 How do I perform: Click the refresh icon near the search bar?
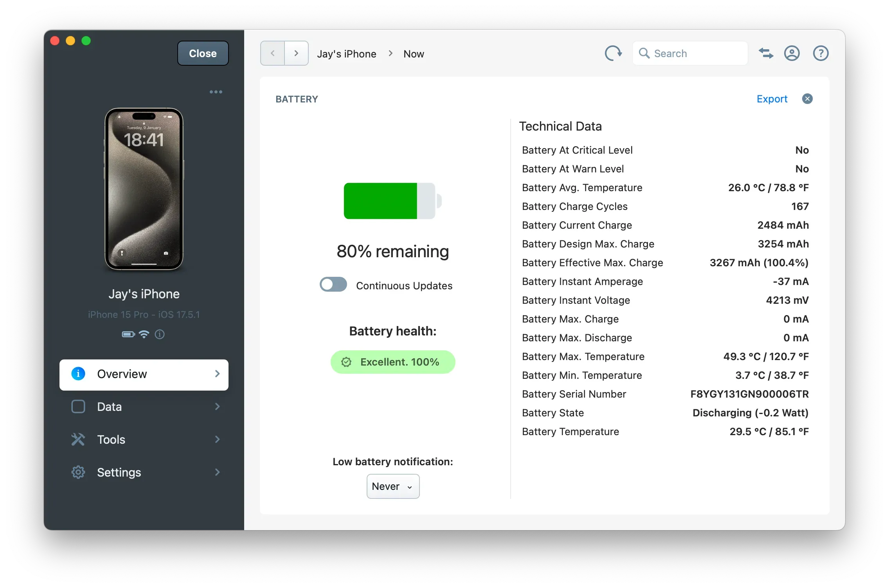612,53
